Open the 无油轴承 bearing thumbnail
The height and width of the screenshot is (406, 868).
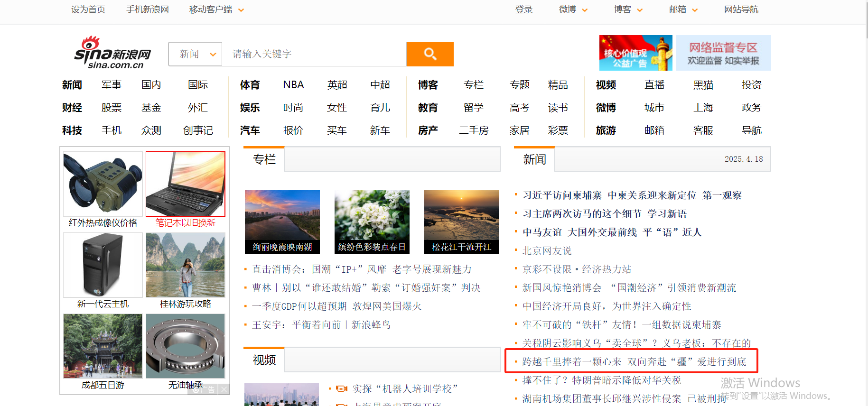pyautogui.click(x=186, y=346)
